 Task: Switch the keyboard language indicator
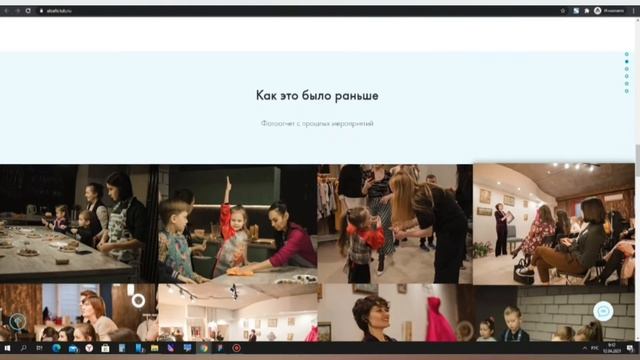595,348
